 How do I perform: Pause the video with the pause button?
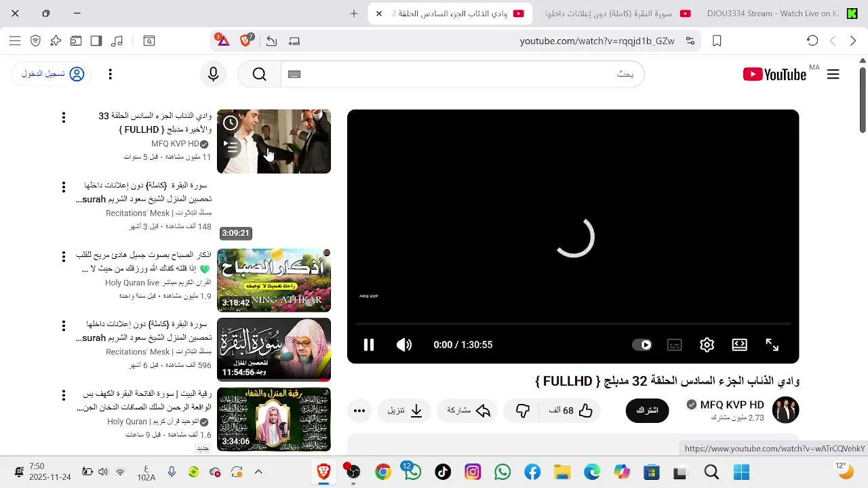(x=369, y=345)
